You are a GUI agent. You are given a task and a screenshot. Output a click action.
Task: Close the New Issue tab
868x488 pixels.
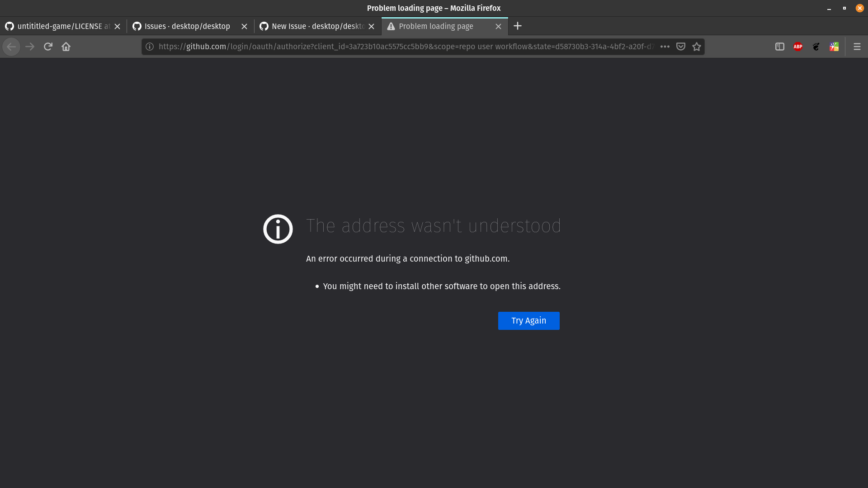[x=371, y=26]
